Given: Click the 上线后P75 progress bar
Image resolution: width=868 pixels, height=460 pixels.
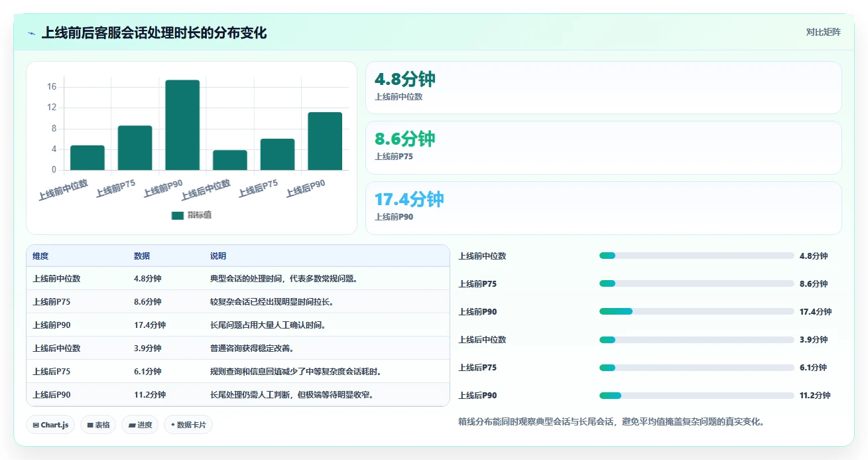Looking at the screenshot, I should pos(696,367).
